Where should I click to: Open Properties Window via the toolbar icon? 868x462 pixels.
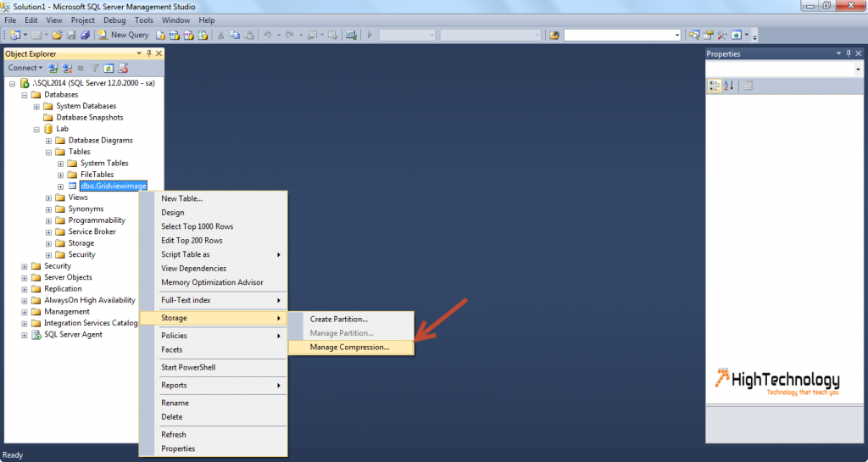coord(708,35)
